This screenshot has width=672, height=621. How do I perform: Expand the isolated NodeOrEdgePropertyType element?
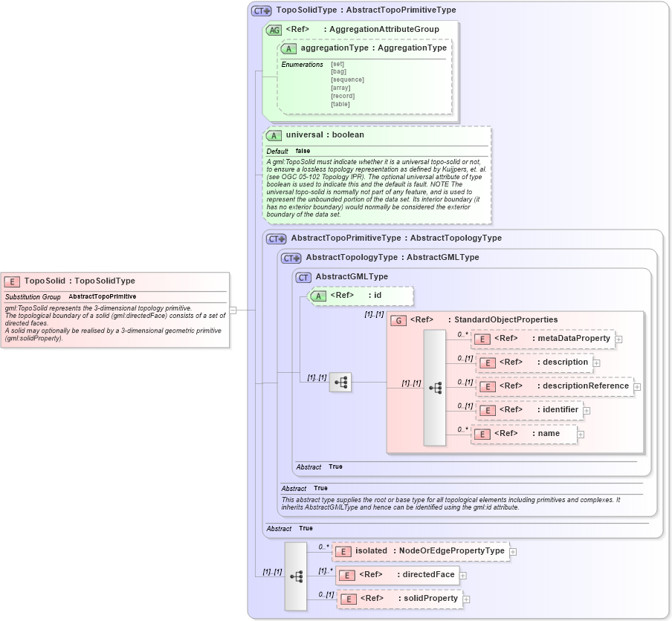513,552
